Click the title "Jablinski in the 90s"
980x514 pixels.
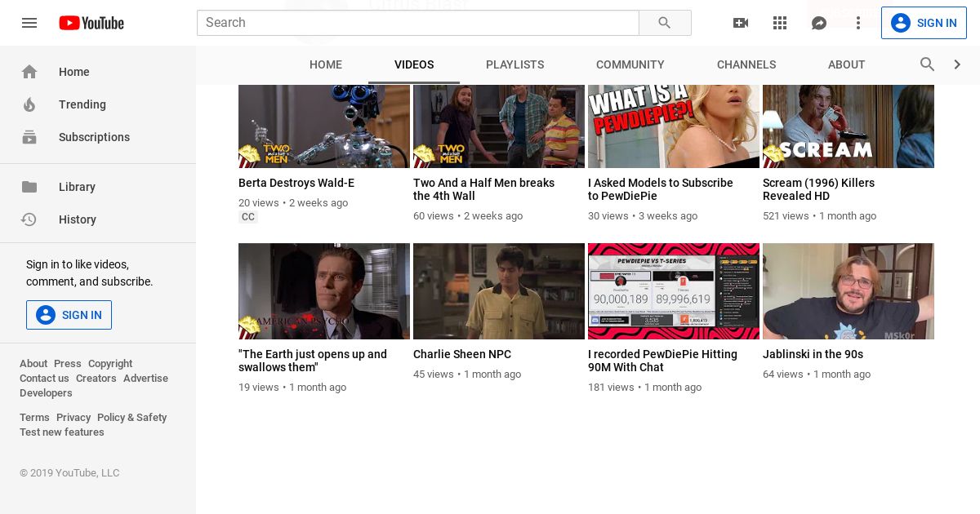tap(813, 354)
